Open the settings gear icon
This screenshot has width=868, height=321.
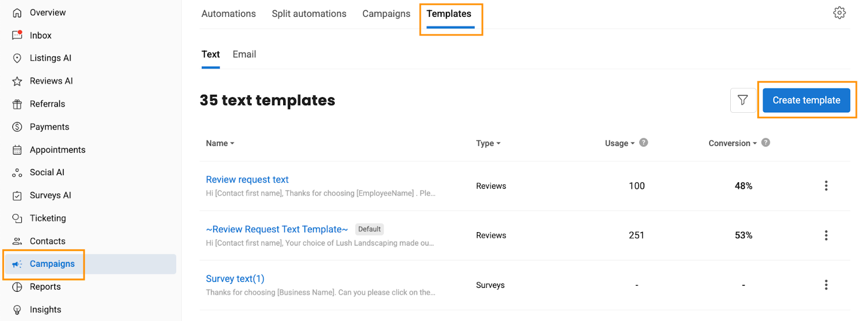point(839,13)
